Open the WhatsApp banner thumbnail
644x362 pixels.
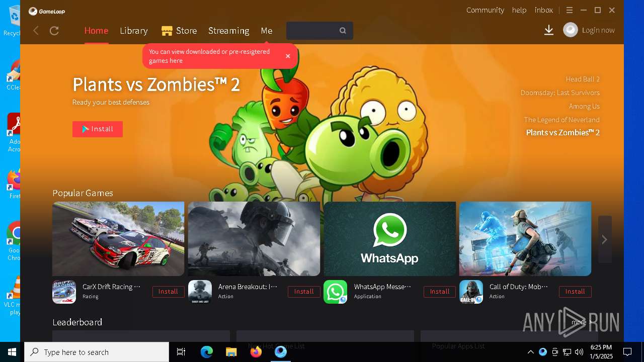(390, 239)
